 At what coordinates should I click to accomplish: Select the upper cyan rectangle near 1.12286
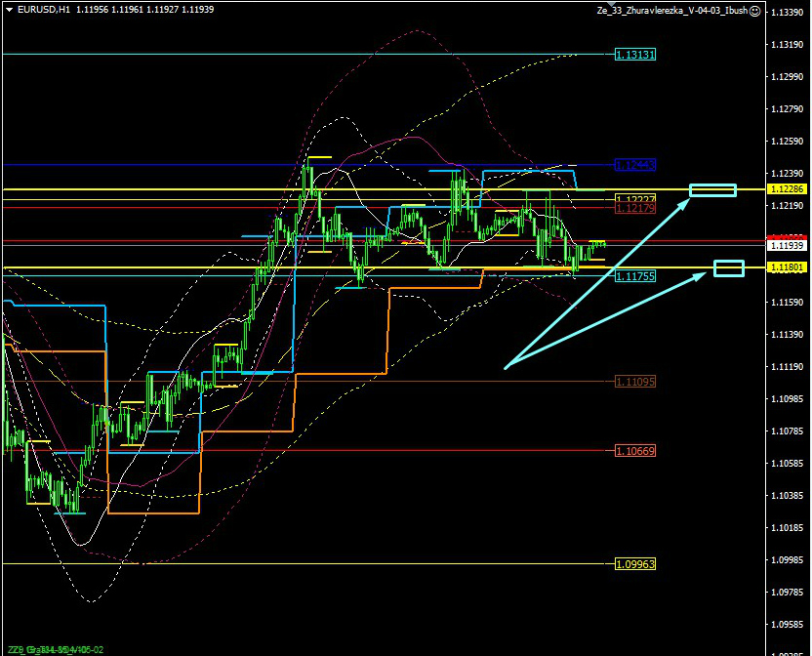click(x=712, y=189)
